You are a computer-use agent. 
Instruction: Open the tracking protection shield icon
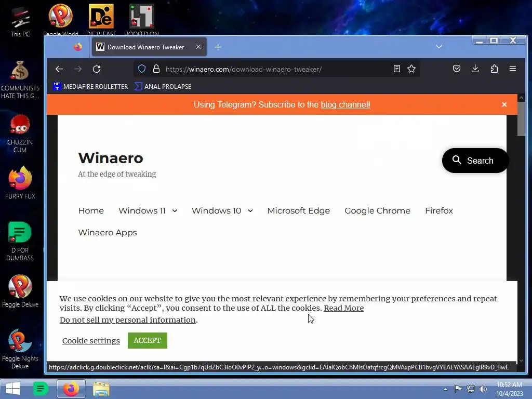142,69
